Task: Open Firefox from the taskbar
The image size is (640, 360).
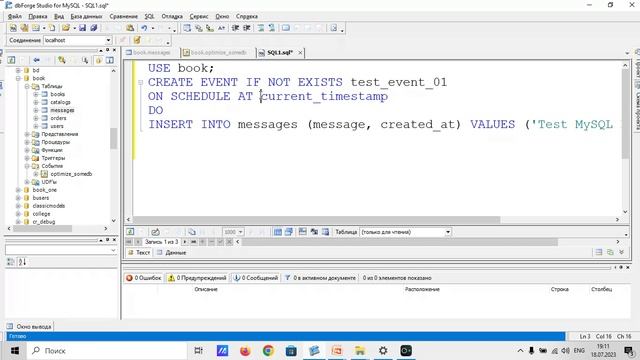Action: click(245, 351)
